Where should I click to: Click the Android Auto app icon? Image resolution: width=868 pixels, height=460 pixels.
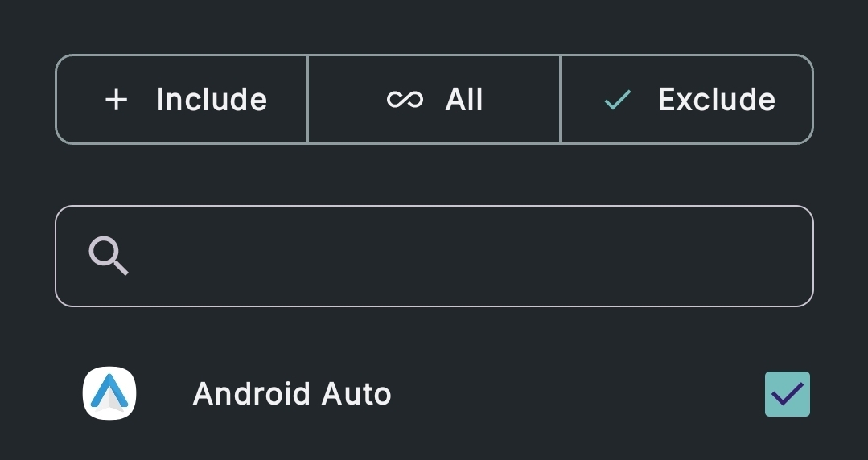click(109, 393)
